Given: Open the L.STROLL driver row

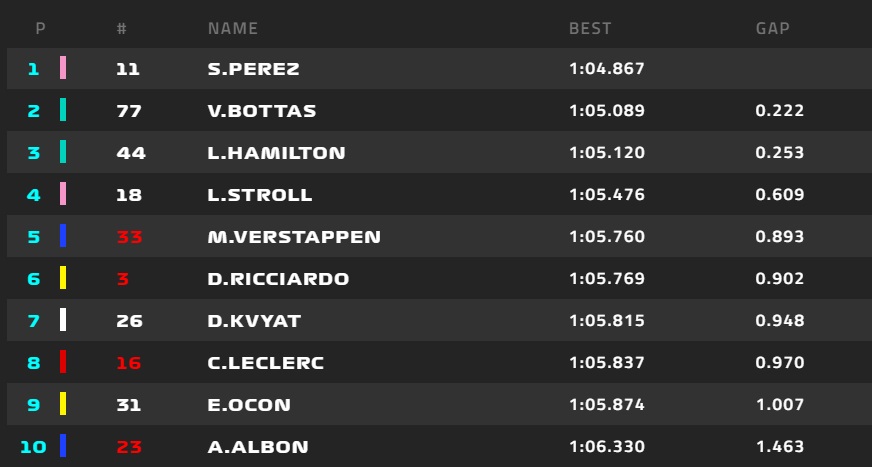Looking at the screenshot, I should [439, 194].
